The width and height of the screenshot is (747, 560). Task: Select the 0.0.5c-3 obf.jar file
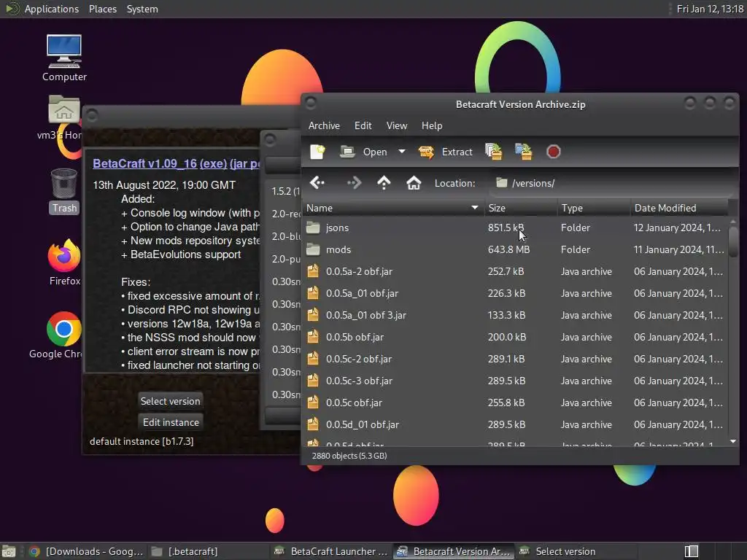click(516, 381)
